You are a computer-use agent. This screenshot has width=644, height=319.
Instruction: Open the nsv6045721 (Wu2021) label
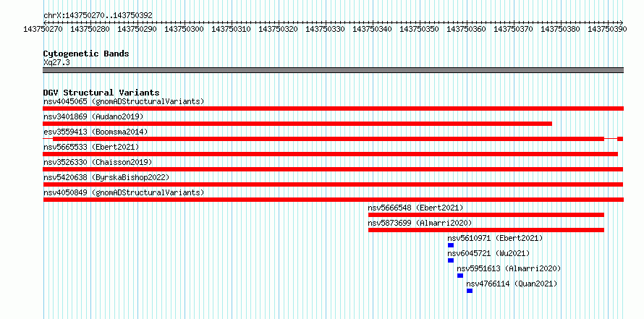(x=488, y=253)
